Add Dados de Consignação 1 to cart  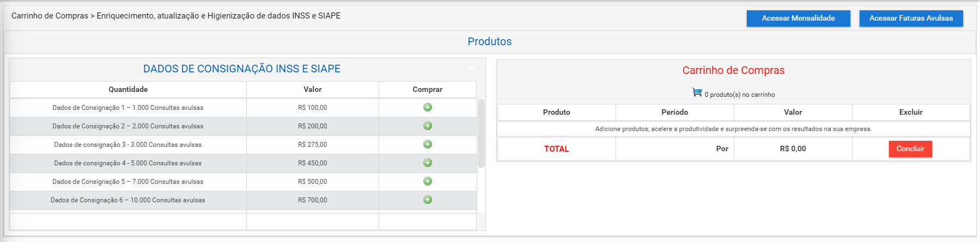(x=428, y=107)
